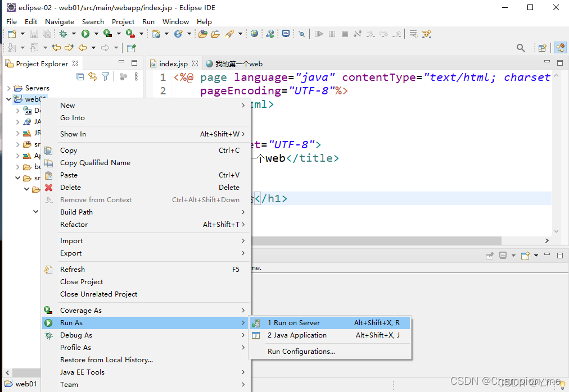Open the Navigate menu
The image size is (569, 392).
[x=60, y=22]
